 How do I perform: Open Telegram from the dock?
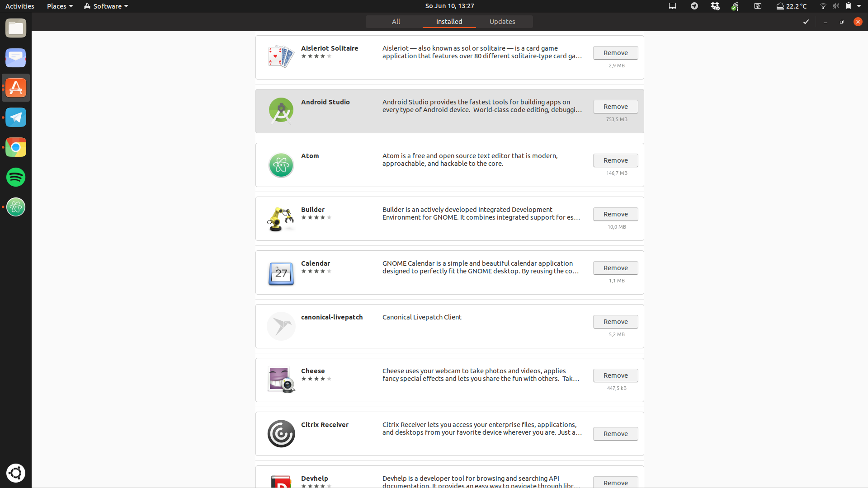16,117
